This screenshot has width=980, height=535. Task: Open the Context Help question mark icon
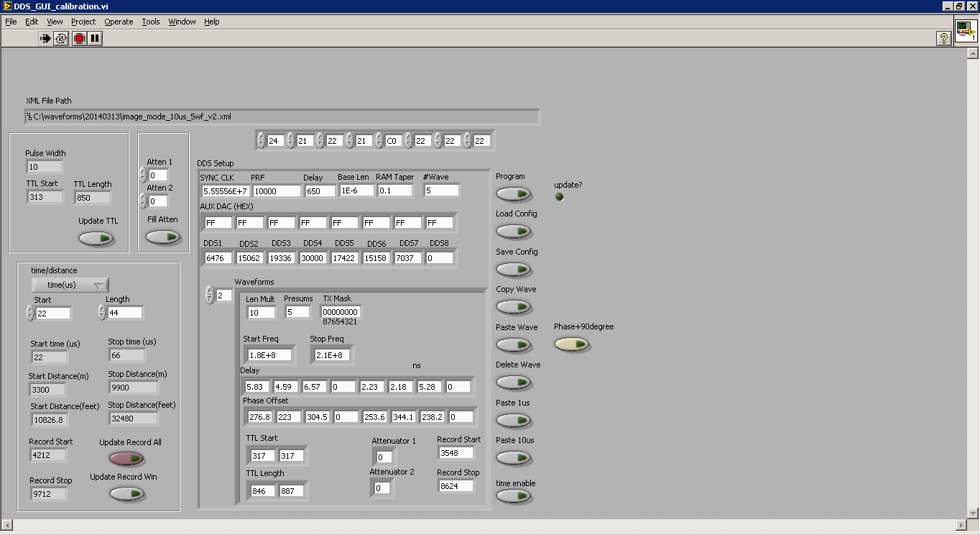click(x=944, y=38)
